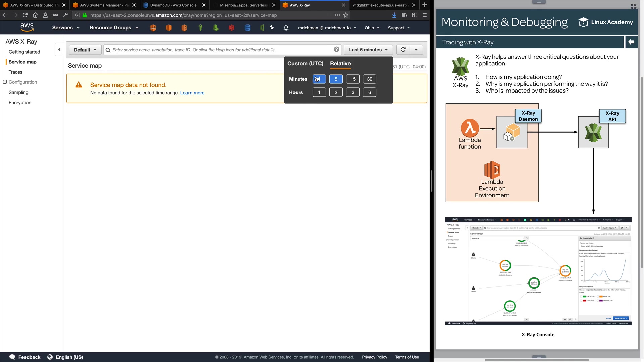The height and width of the screenshot is (362, 644).
Task: Collapse the X-Ray sidebar arrow
Action: pyautogui.click(x=59, y=50)
